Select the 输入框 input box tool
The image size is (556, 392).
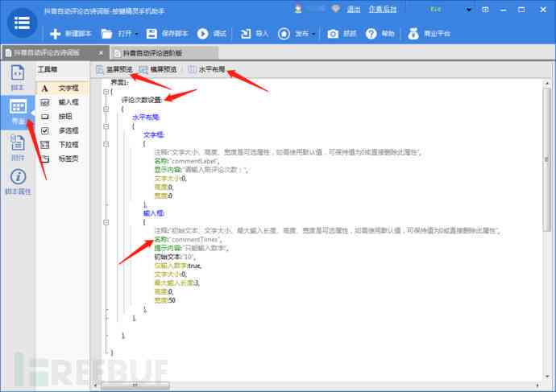pos(62,102)
